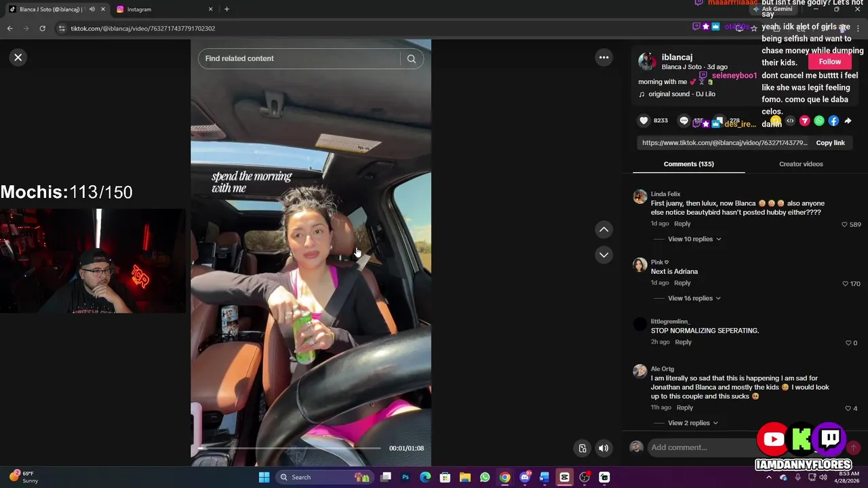Open CapCut from the taskbar
Viewport: 868px width, 488px height.
[564, 477]
